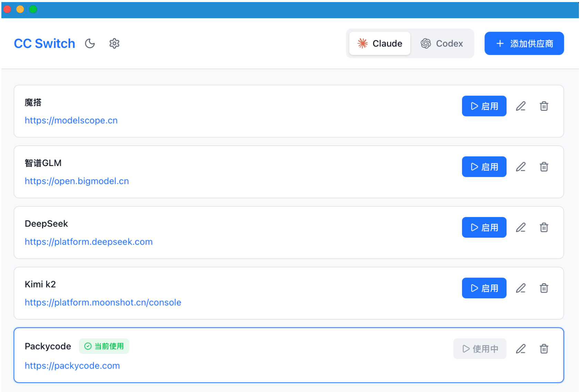Edit the DeepSeek provider entry
581x392 pixels.
click(x=521, y=227)
